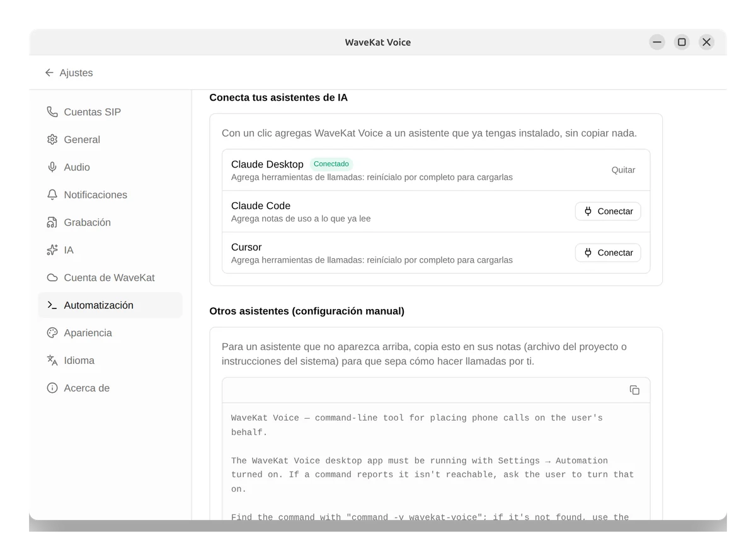This screenshot has width=756, height=549.
Task: Click 'Agrega notas de uso a lo que ya lee'
Action: tap(301, 219)
